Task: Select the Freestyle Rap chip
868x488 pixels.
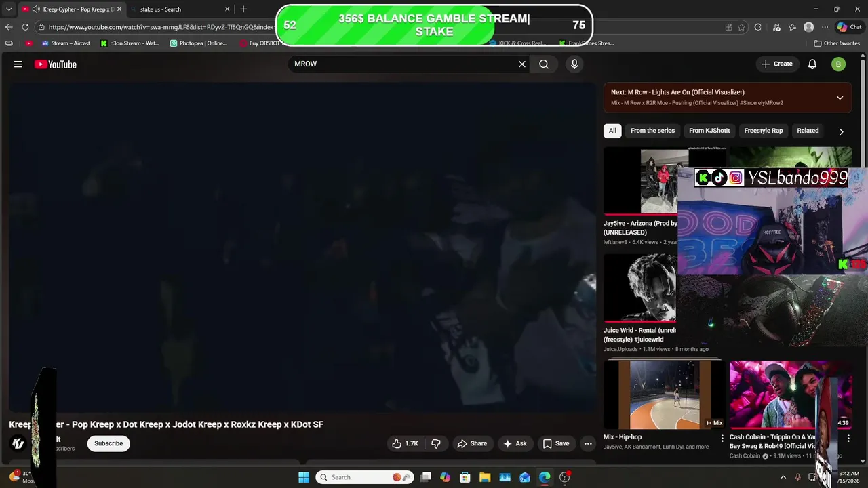Action: tap(763, 131)
